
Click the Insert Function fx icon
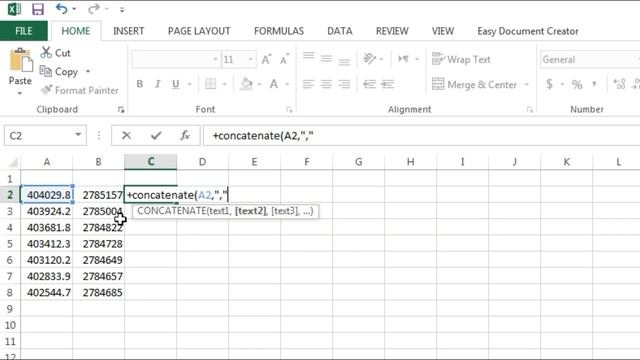pyautogui.click(x=185, y=136)
